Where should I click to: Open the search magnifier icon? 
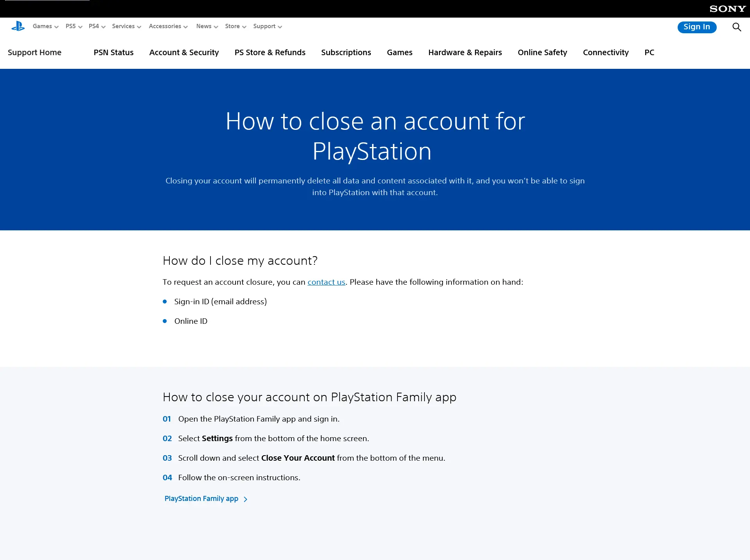736,27
